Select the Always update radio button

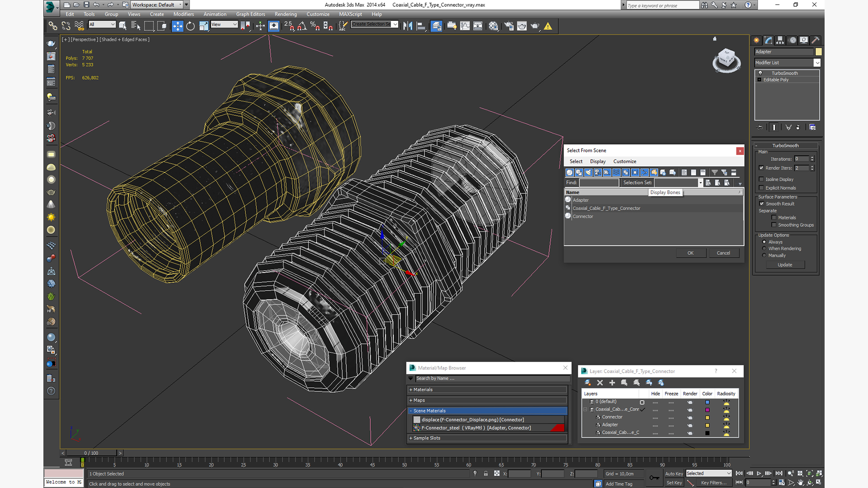click(764, 242)
